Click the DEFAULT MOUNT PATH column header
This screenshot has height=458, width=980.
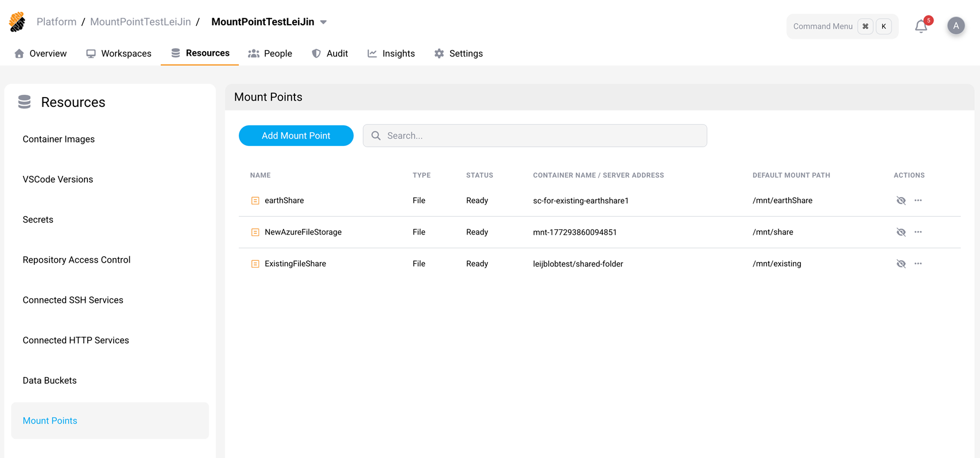[x=791, y=175]
